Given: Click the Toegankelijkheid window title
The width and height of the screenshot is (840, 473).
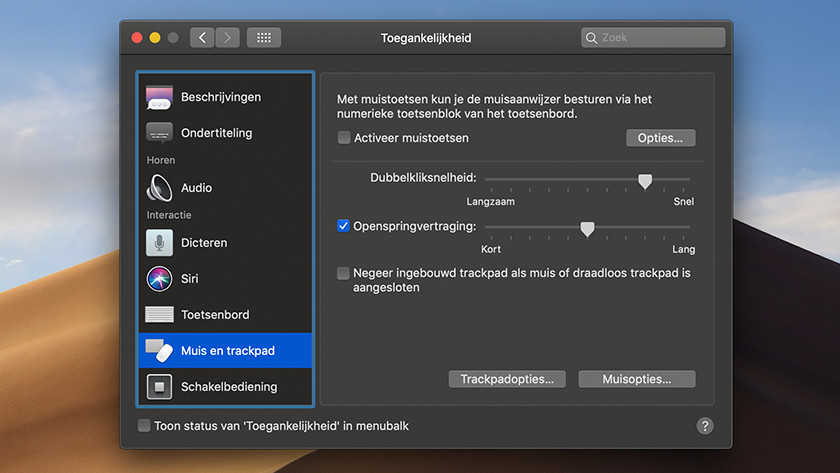Looking at the screenshot, I should 426,38.
